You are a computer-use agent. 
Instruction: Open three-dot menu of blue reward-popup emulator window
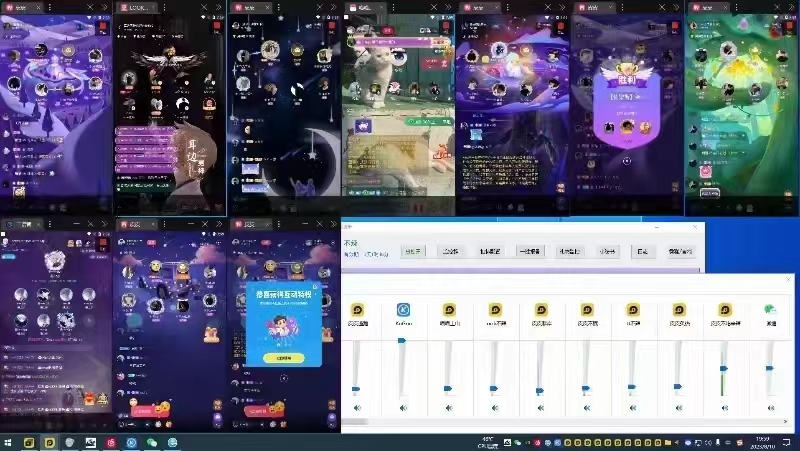[x=279, y=224]
